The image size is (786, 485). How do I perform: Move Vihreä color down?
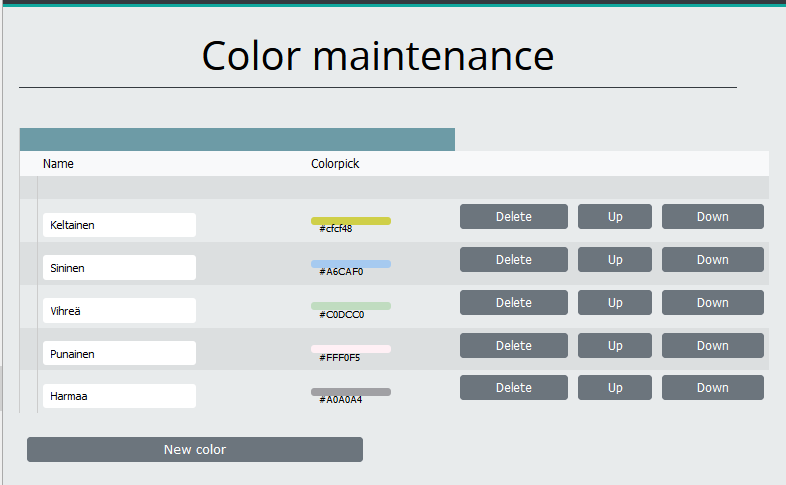coord(712,303)
